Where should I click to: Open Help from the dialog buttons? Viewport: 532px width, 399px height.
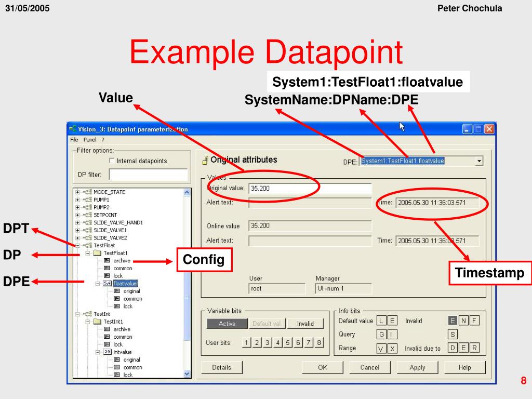(x=465, y=367)
